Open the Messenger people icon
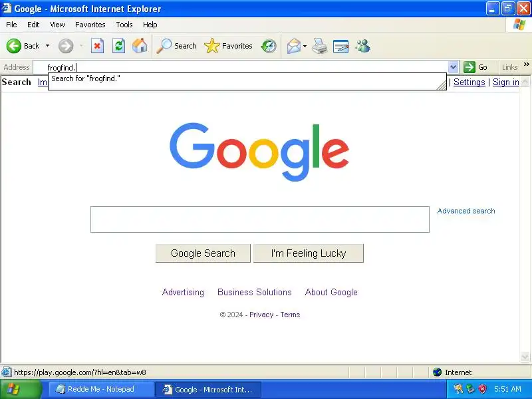532x399 pixels. tap(362, 46)
